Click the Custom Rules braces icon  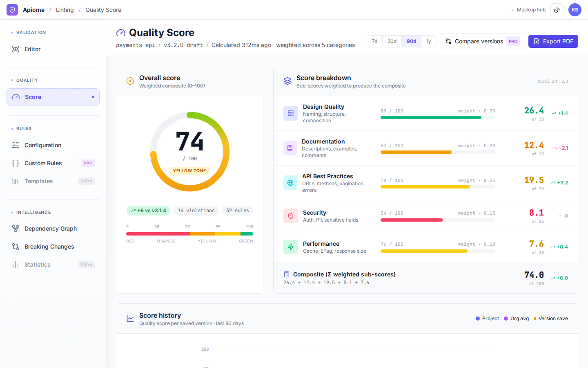16,163
